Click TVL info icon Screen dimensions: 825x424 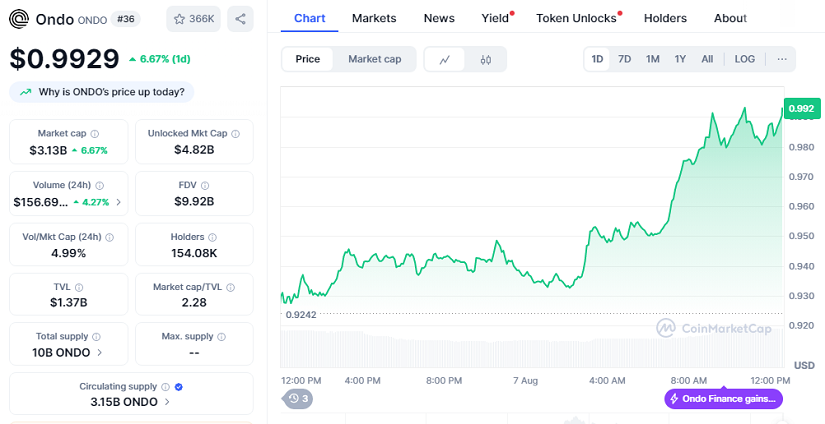click(x=79, y=287)
